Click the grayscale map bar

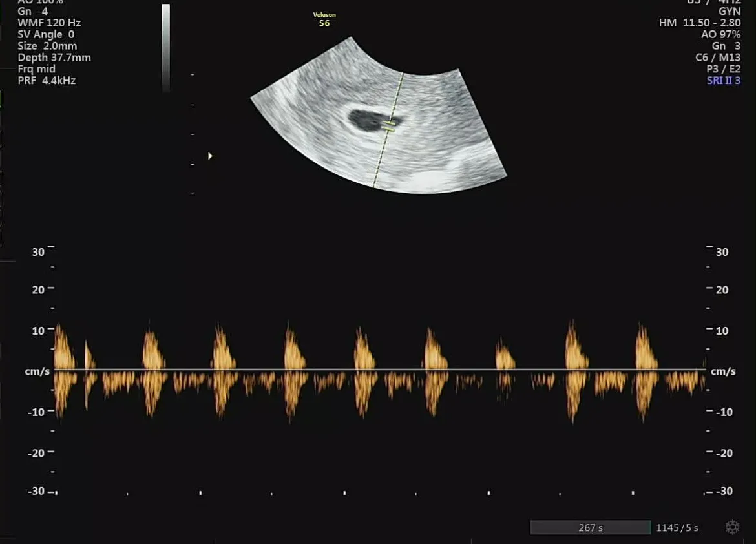pyautogui.click(x=166, y=47)
